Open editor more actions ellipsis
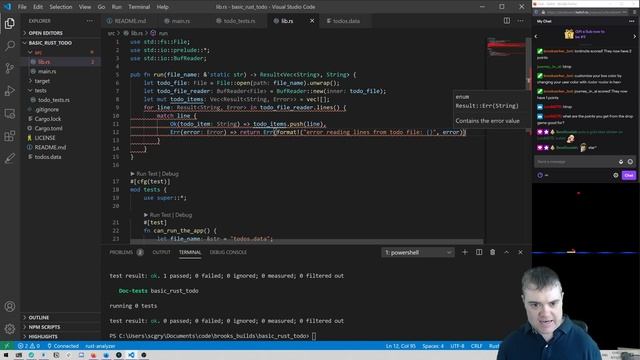The height and width of the screenshot is (360, 640). coord(520,21)
